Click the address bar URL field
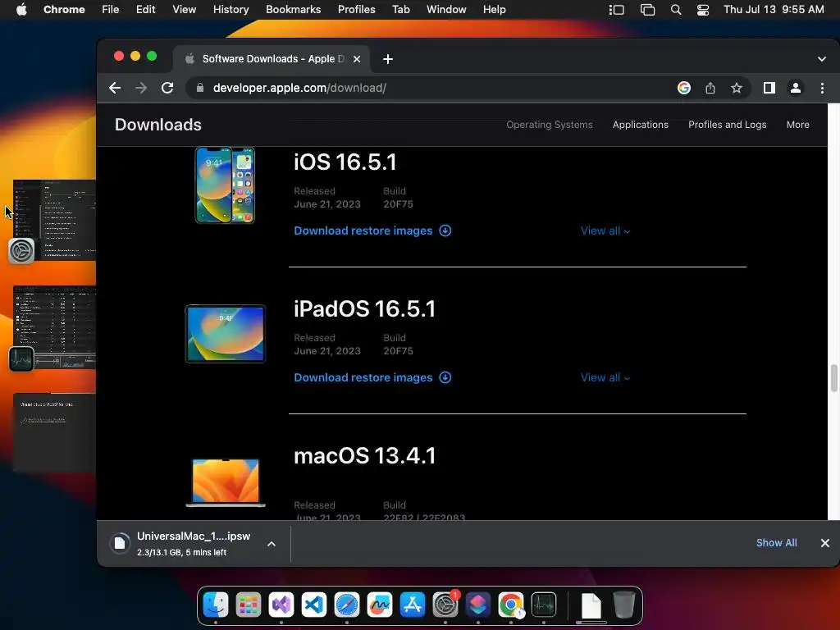Viewport: 840px width, 630px height. click(x=428, y=88)
